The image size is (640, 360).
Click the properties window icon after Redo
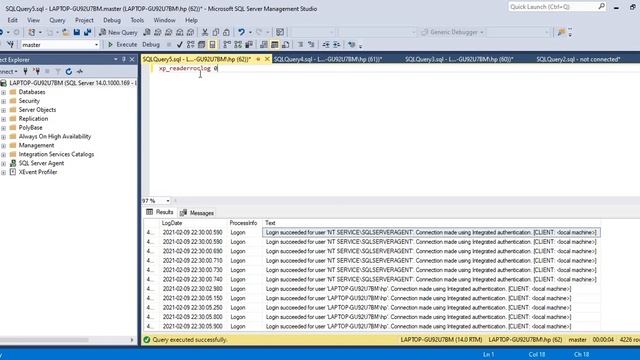pos(280,32)
